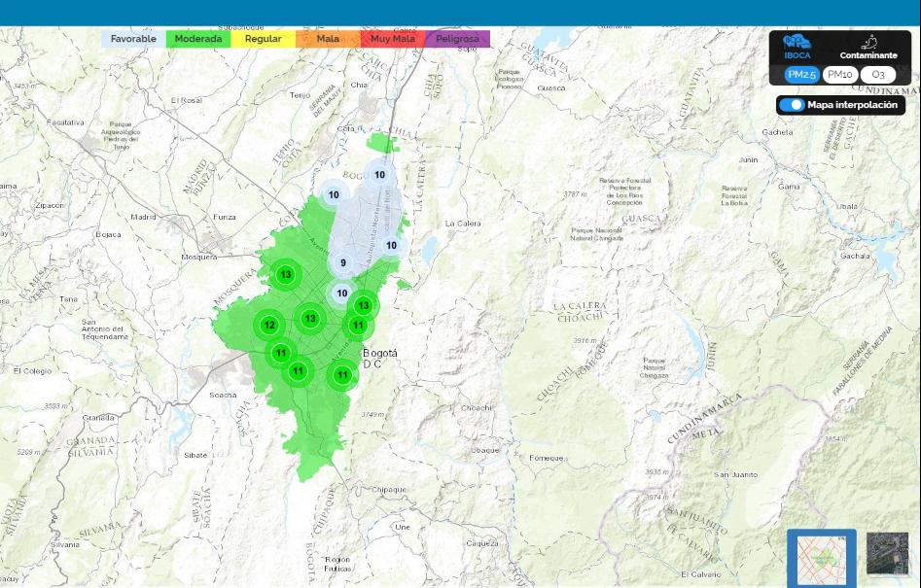This screenshot has width=921, height=588.
Task: Click the red Muy Mala legend swatch
Action: (392, 39)
